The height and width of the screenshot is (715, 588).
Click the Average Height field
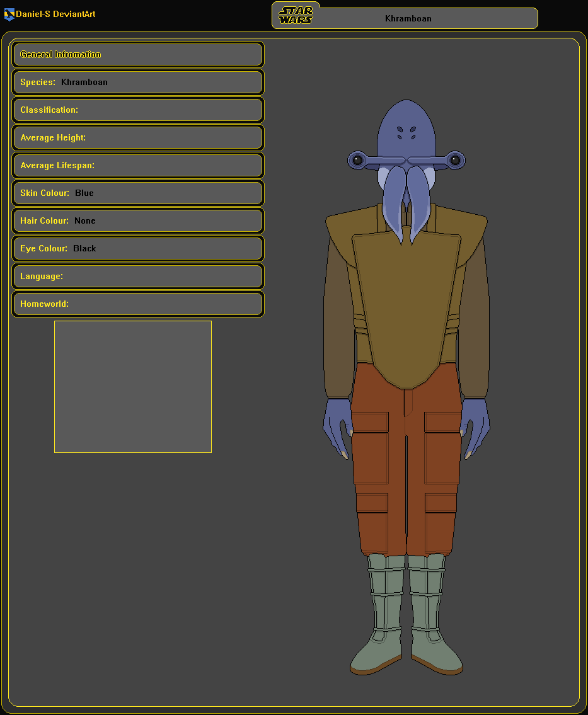pyautogui.click(x=138, y=138)
